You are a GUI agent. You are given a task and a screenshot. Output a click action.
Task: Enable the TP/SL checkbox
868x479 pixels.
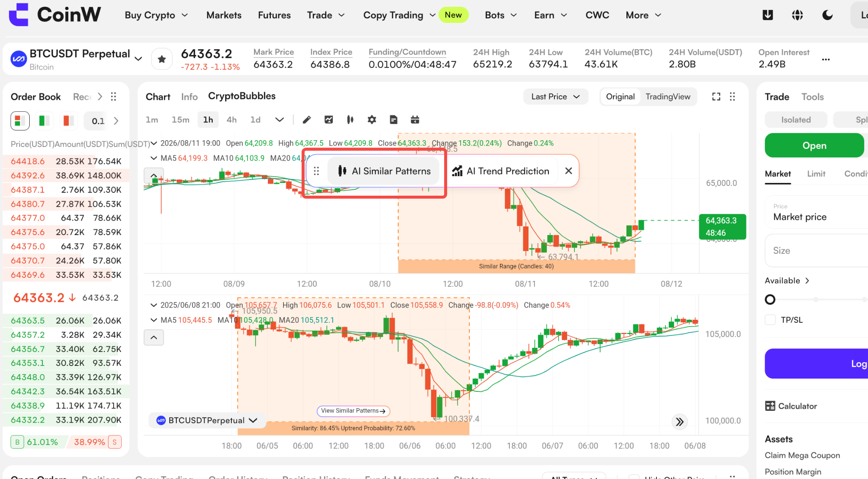770,320
